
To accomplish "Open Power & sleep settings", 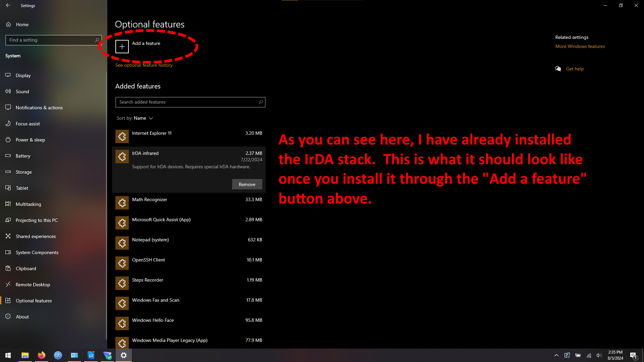I will pos(54,140).
